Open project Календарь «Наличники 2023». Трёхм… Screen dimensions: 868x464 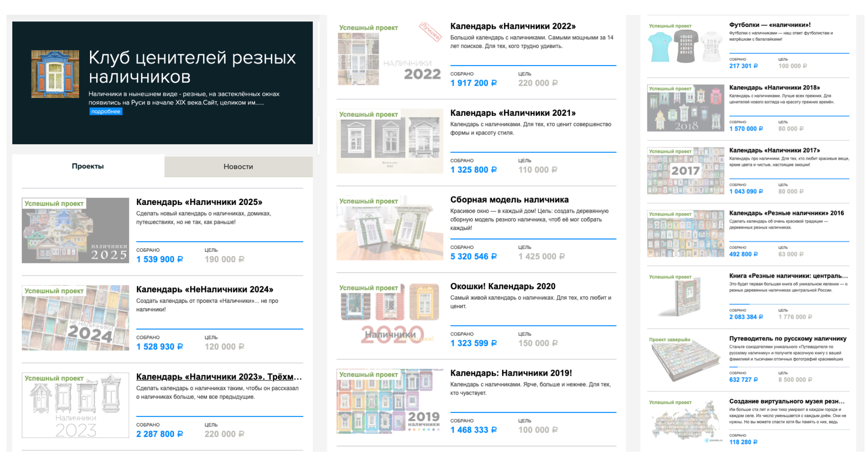[x=219, y=377]
